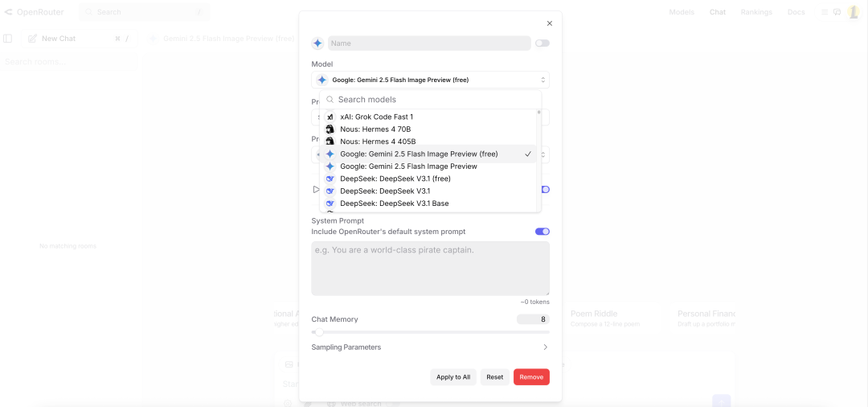Toggle the sidebar panel icon
Screen dimensions: 868x407
[x=8, y=39]
